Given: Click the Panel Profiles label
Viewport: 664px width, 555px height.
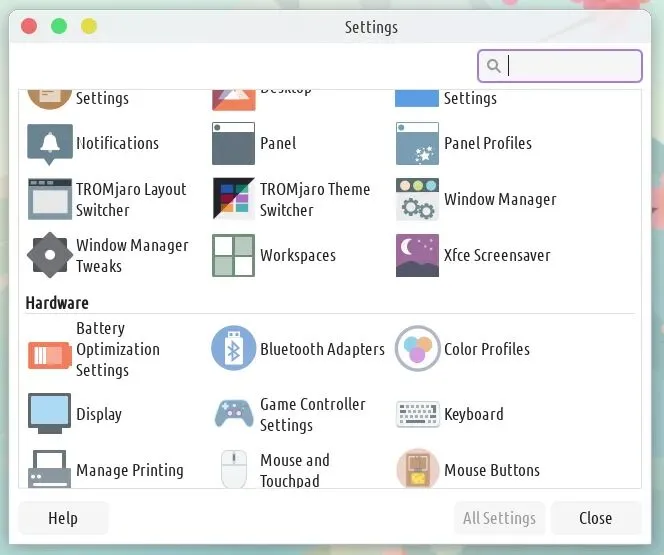Looking at the screenshot, I should (x=488, y=143).
